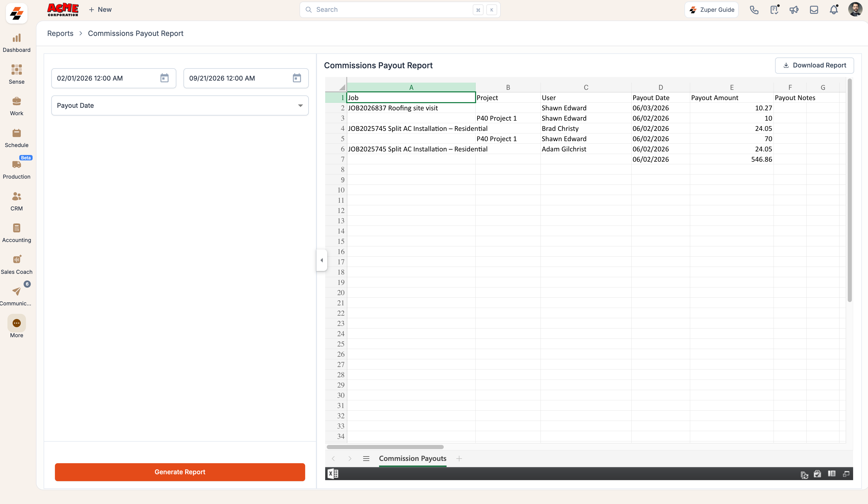This screenshot has height=504, width=868.
Task: Open start date calendar picker
Action: [x=164, y=78]
